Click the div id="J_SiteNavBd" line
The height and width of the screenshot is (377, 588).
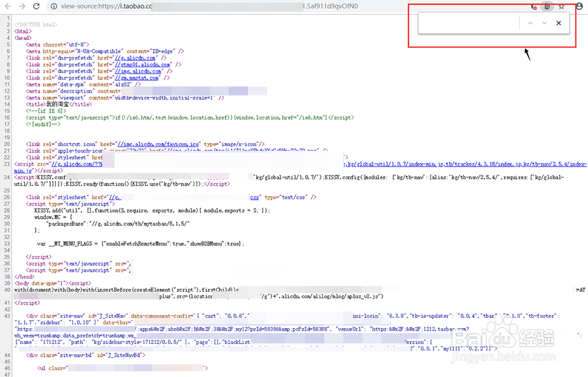[x=86, y=355]
